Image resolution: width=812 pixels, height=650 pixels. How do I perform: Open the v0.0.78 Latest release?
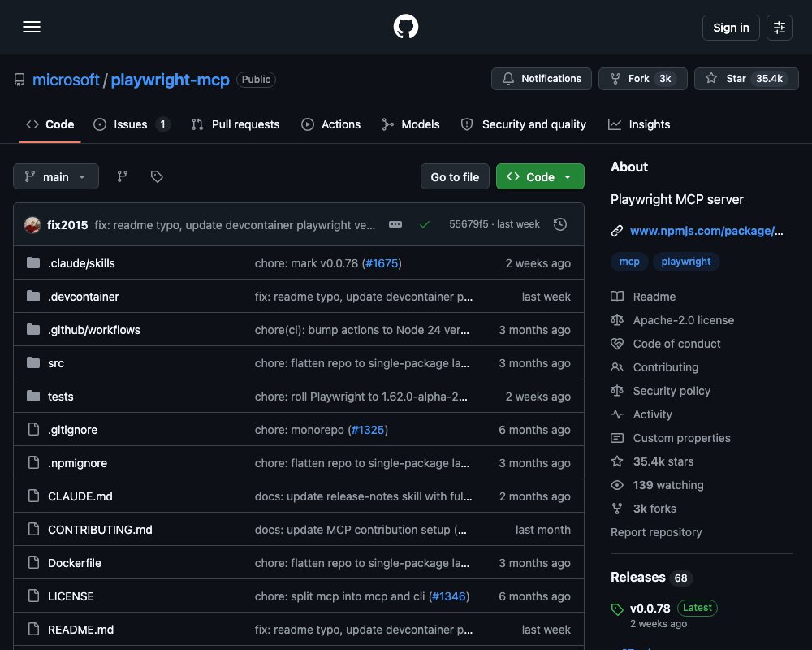pos(673,608)
